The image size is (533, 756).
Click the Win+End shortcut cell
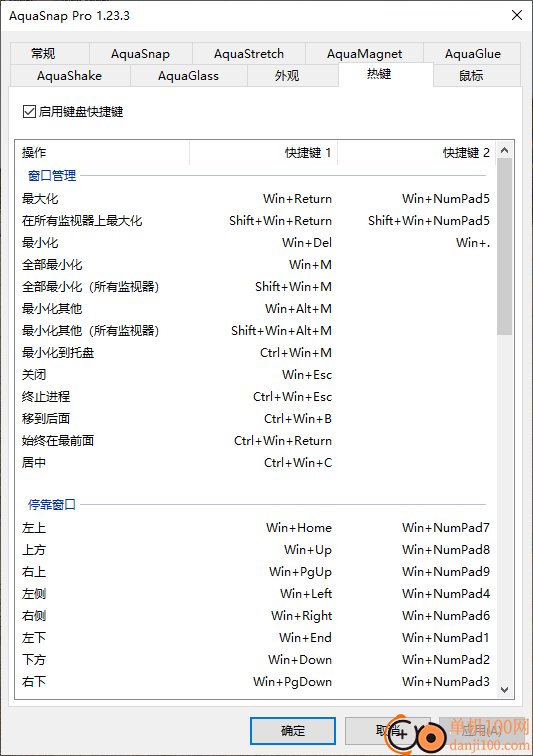[x=305, y=638]
